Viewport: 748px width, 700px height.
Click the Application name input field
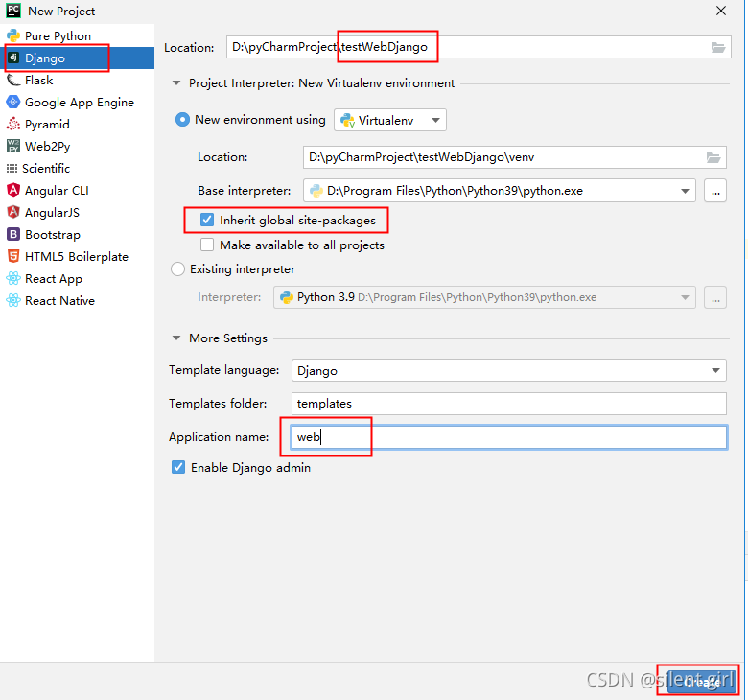tap(509, 437)
